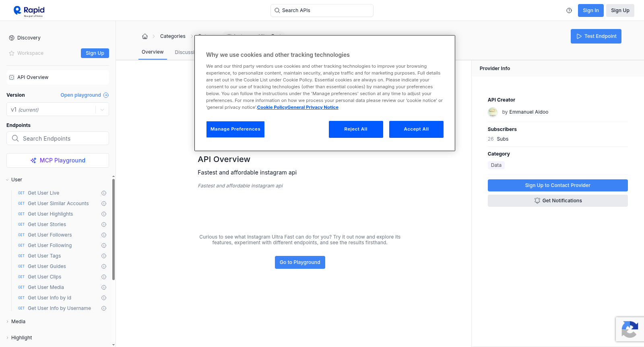Click info icon for Get User Similar Accounts
The height and width of the screenshot is (347, 644).
104,204
